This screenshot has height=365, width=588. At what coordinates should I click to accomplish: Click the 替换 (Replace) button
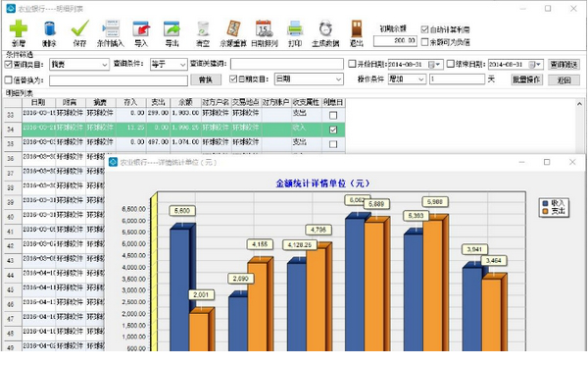point(206,79)
